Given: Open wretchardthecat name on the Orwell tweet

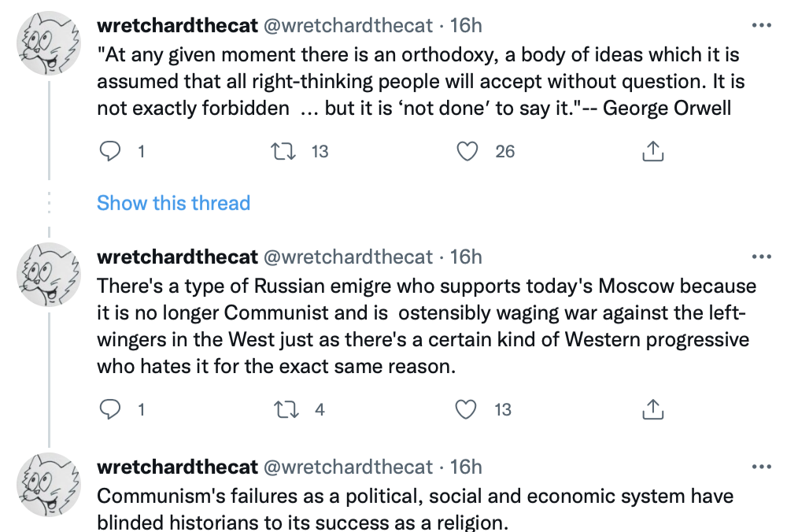Looking at the screenshot, I should click(177, 25).
